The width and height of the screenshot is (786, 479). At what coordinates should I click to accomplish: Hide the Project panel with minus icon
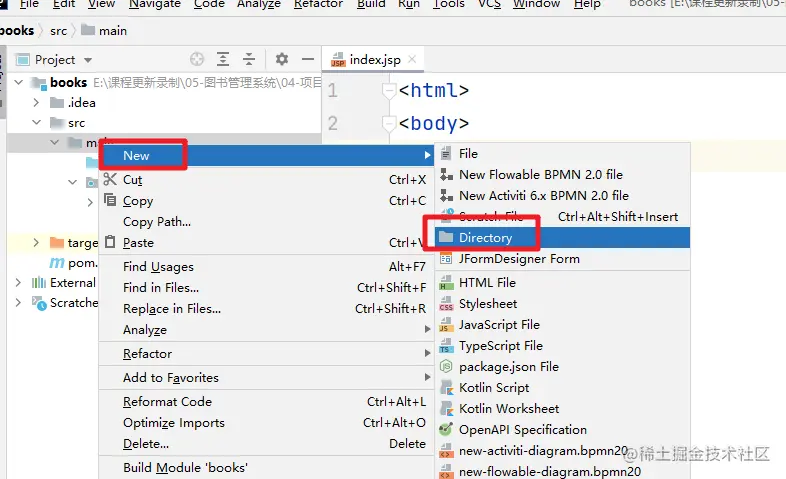coord(308,59)
